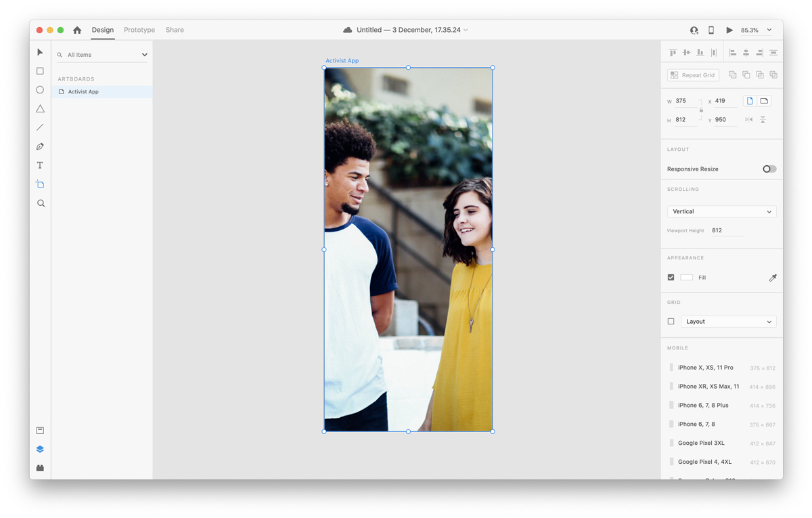The height and width of the screenshot is (518, 812).
Task: Toggle Responsive Resize switch
Action: tap(769, 169)
